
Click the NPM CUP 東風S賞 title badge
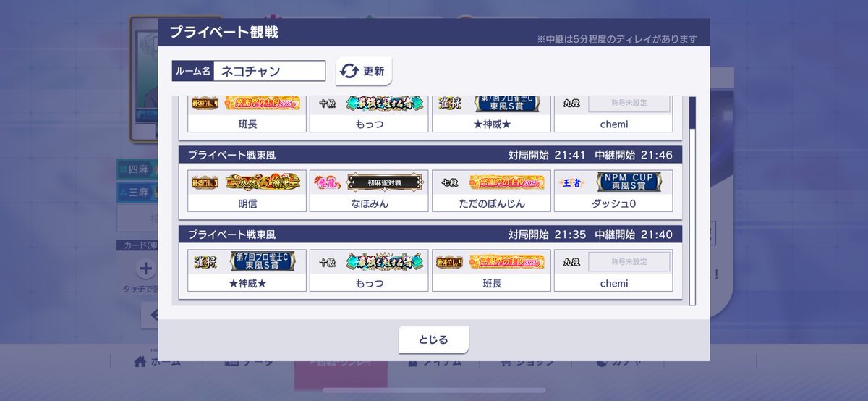[629, 182]
